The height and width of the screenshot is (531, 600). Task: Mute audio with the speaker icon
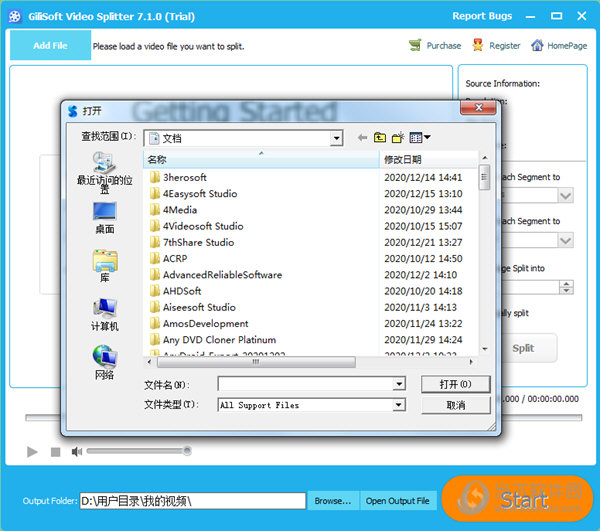(x=77, y=452)
